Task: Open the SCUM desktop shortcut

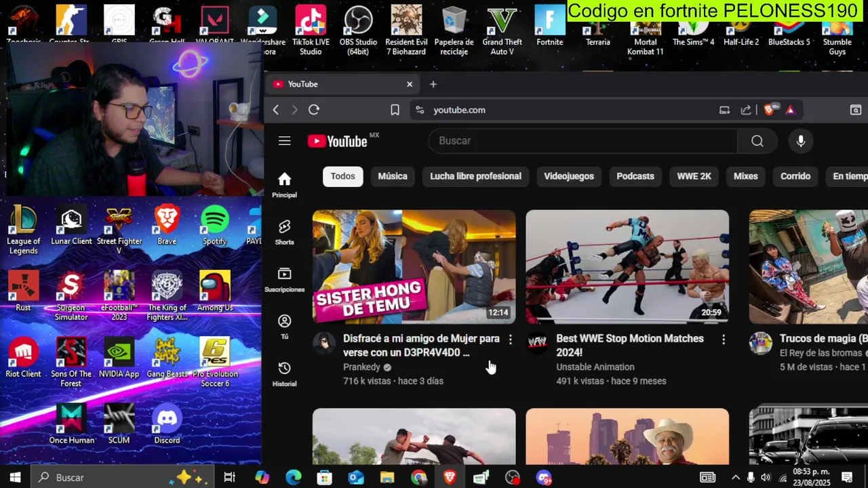Action: (x=119, y=424)
